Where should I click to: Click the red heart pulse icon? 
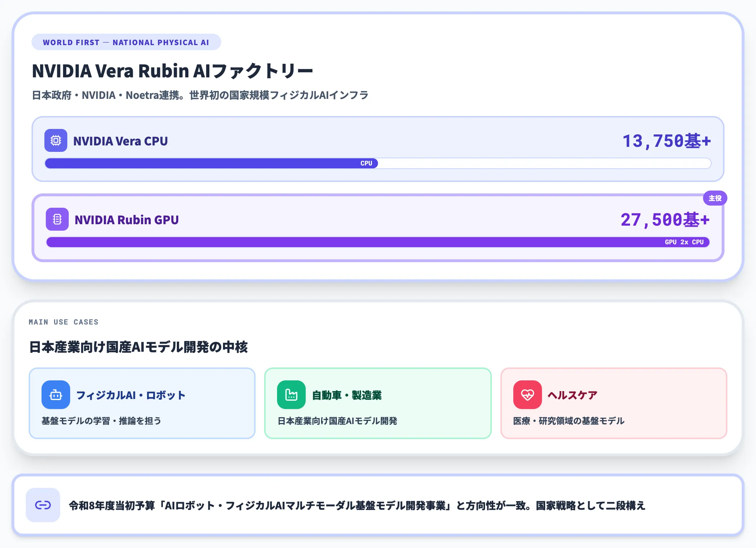[x=528, y=395]
